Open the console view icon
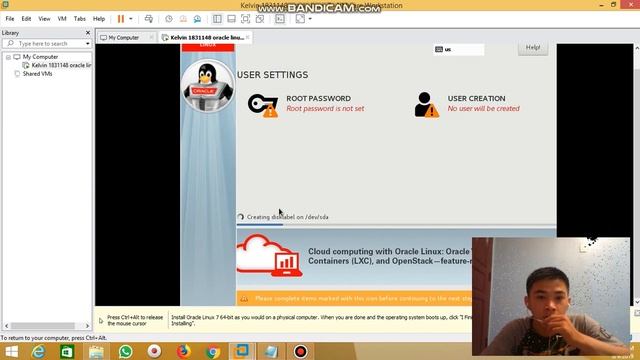The image size is (640, 360). pyautogui.click(x=280, y=19)
